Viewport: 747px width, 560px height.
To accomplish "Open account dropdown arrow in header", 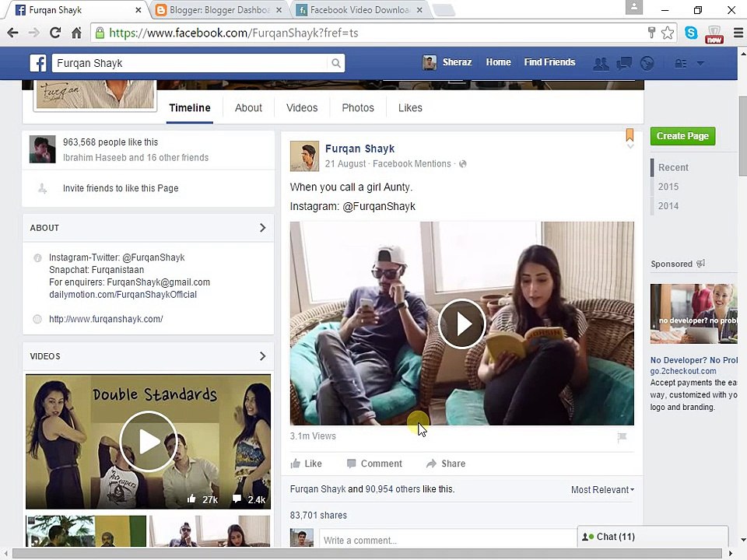I will 700,63.
